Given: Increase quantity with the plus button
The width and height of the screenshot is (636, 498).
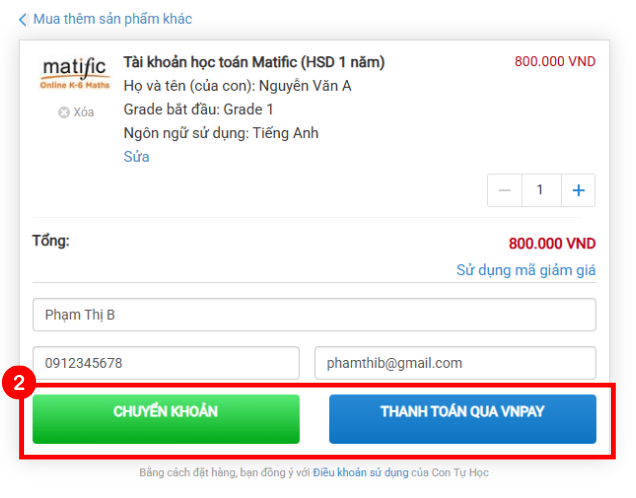Looking at the screenshot, I should [x=578, y=190].
